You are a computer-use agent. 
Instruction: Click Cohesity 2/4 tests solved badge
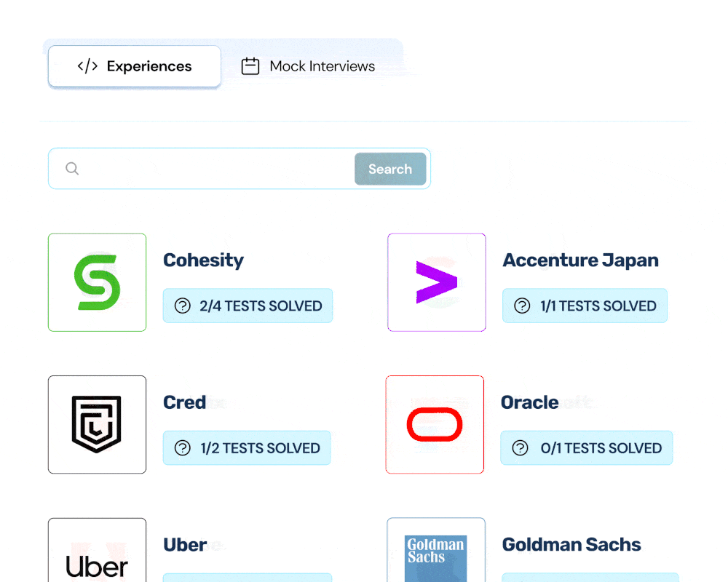coord(248,306)
